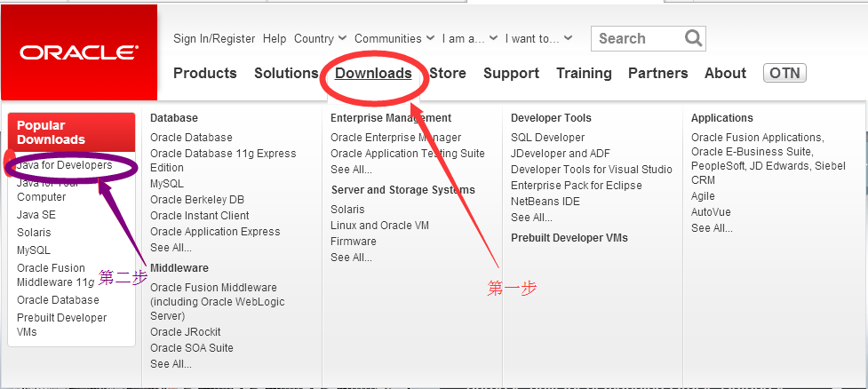Open JDeveloper and ADF link
868x389 pixels.
pos(561,154)
